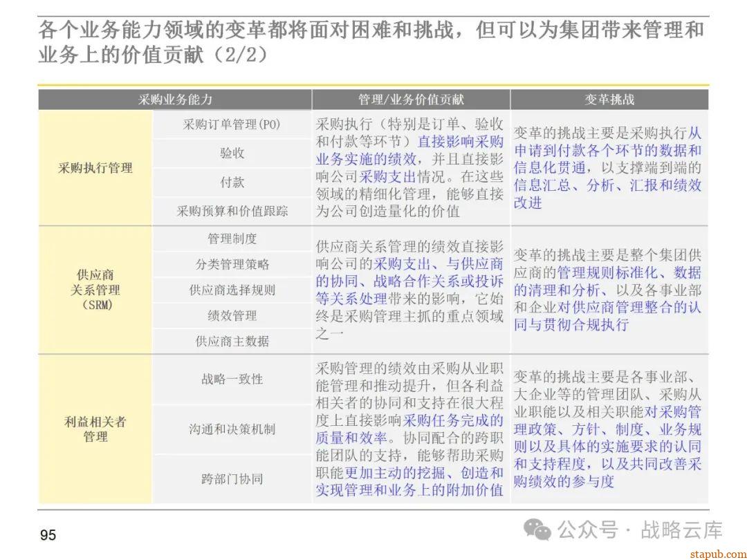
Task: Select the 管理/业务价值贡献 column header
Action: coord(410,100)
